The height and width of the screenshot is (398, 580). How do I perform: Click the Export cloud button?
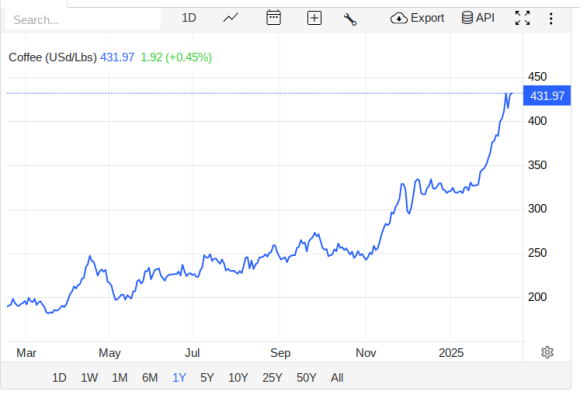[x=417, y=18]
